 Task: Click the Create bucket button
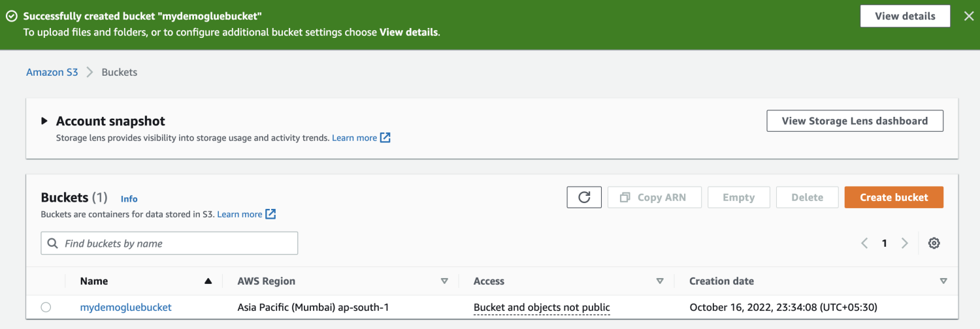(893, 197)
